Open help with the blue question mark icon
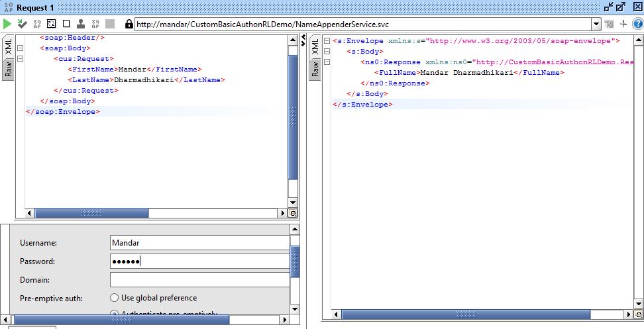 [637, 24]
